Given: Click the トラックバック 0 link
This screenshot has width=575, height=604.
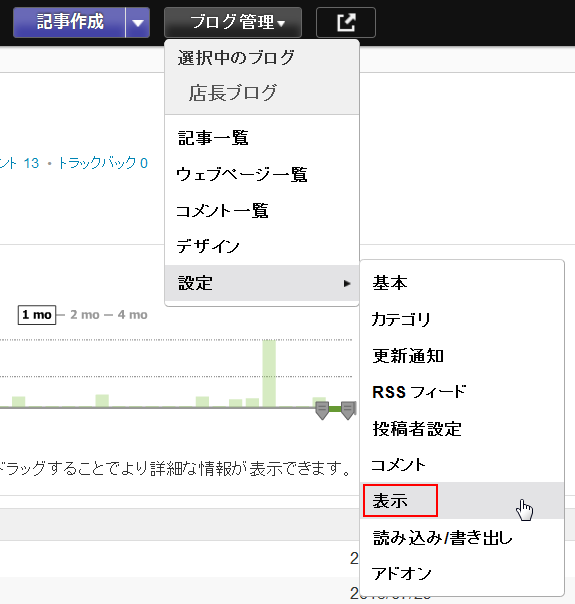Looking at the screenshot, I should click(103, 163).
